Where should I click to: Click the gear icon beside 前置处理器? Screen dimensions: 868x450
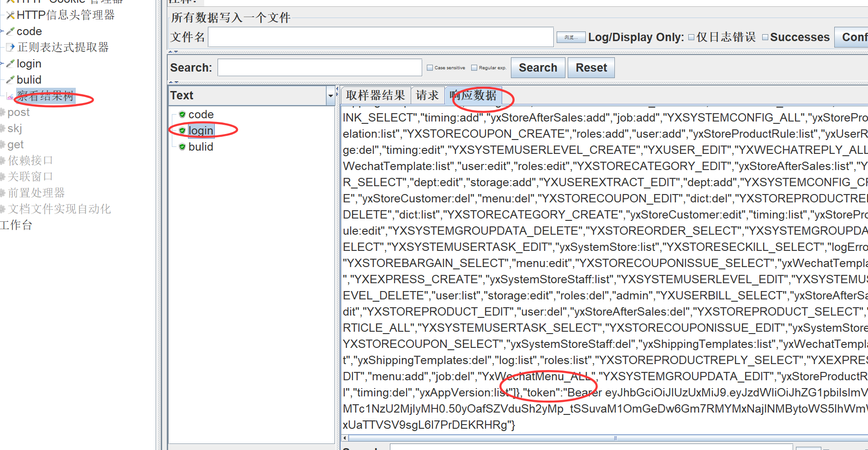point(2,193)
